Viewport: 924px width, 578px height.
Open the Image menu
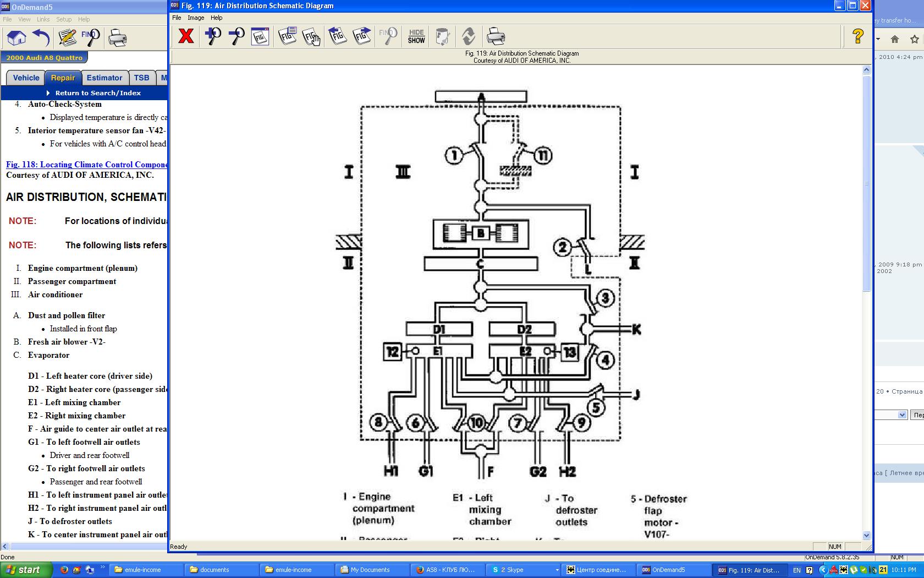pos(196,18)
